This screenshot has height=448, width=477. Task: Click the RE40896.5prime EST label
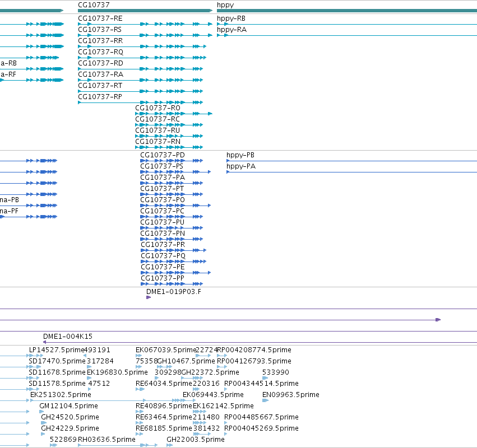[164, 407]
